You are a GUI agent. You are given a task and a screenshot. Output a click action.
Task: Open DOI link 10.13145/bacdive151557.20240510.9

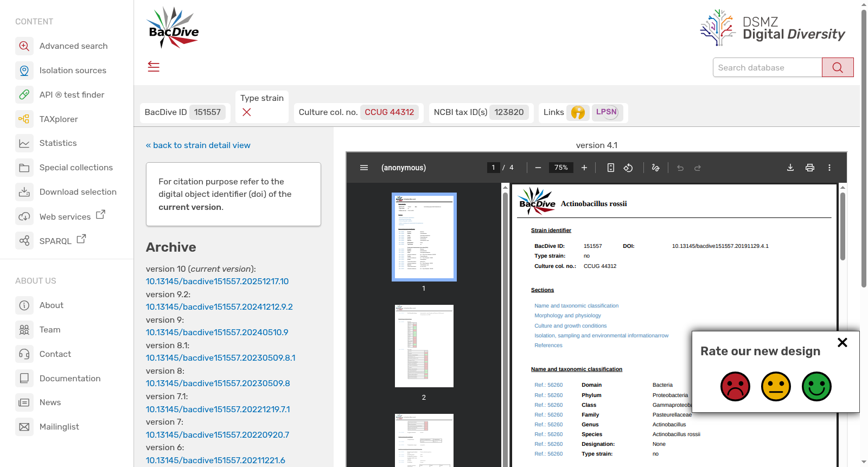click(217, 332)
